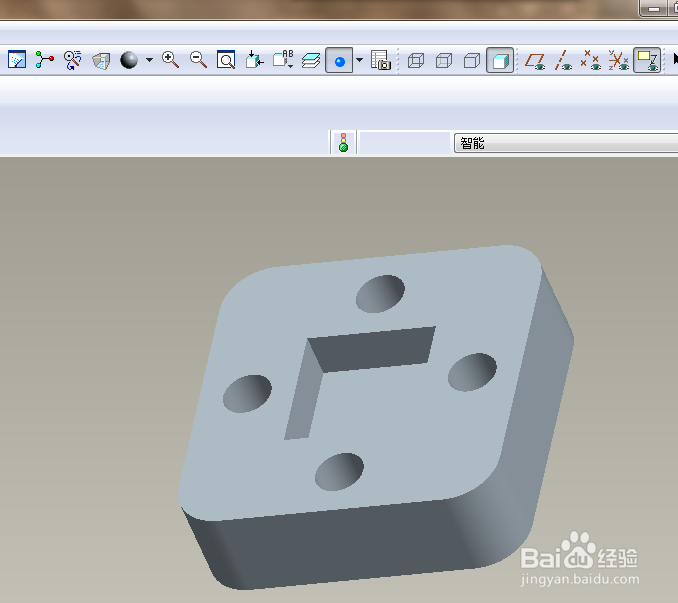Toggle datum points visibility
678x603 pixels.
(x=591, y=60)
